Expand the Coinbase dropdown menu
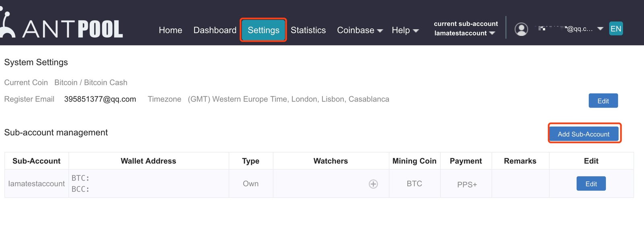Screen dimensions: 644x226 360,30
